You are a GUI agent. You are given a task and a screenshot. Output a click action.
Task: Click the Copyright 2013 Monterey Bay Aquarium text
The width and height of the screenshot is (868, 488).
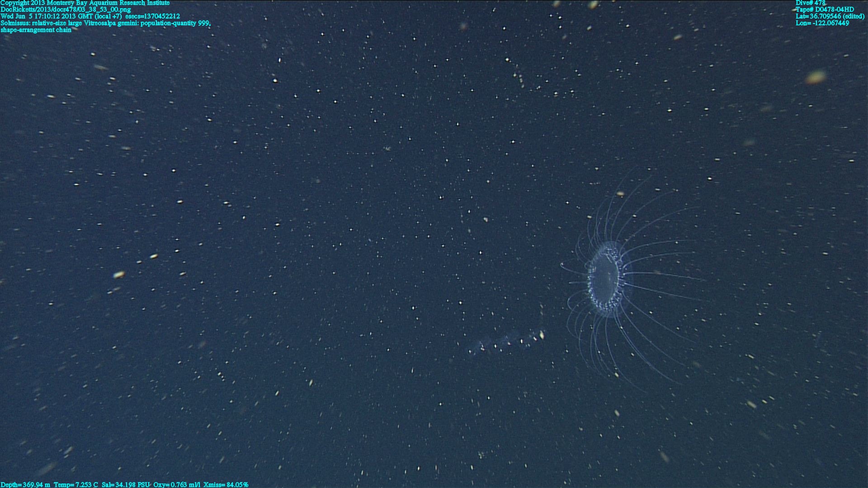[85, 3]
